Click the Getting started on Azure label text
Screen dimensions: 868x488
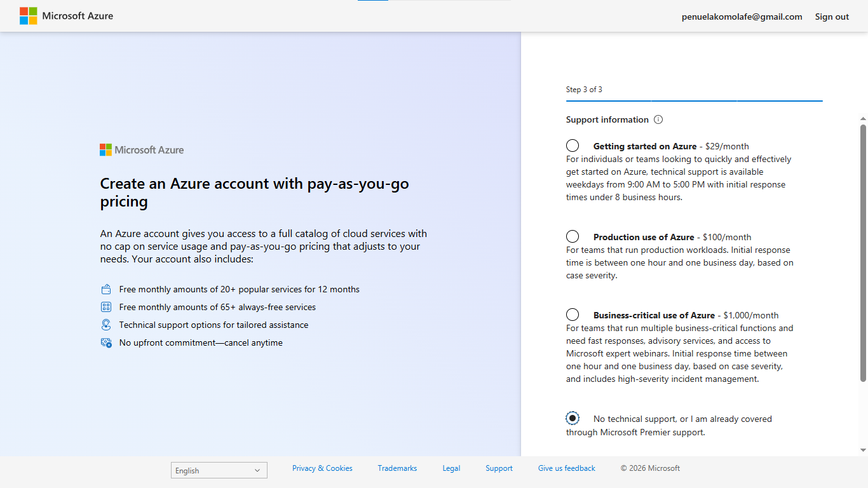[x=645, y=146]
